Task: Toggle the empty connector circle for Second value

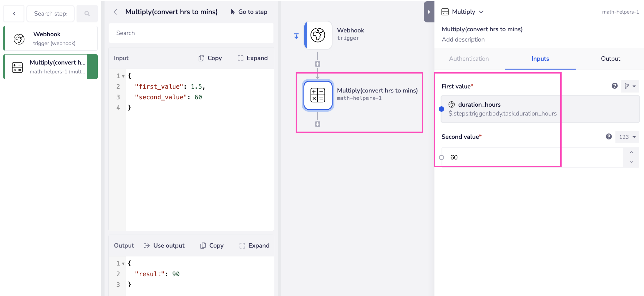Action: pyautogui.click(x=442, y=157)
